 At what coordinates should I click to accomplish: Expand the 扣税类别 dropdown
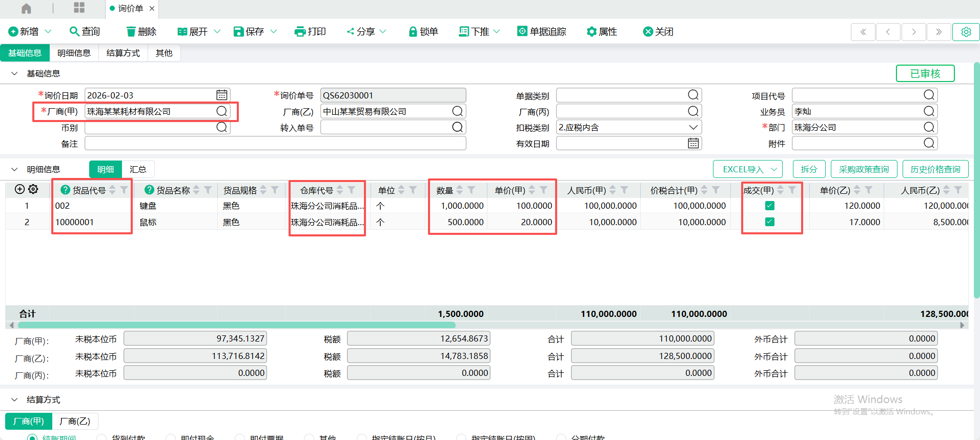tap(693, 127)
